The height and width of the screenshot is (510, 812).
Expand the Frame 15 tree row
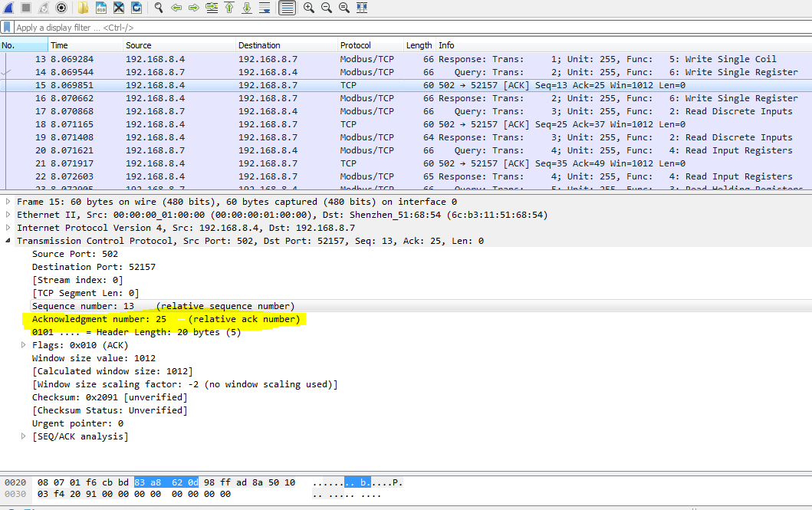click(8, 202)
